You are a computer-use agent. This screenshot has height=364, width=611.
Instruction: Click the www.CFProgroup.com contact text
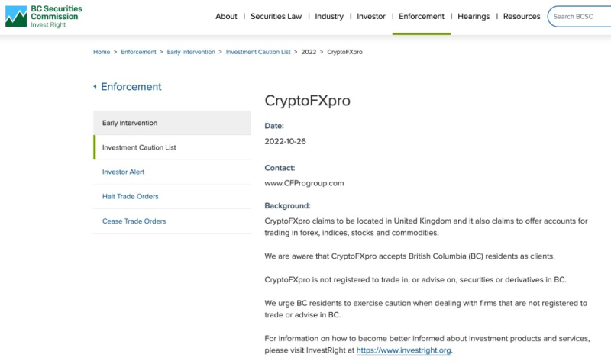(304, 183)
